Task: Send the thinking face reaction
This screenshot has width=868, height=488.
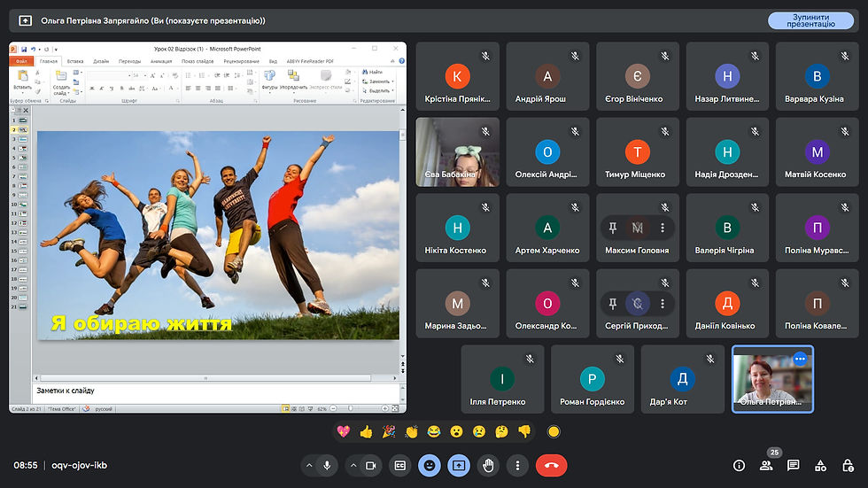Action: coord(502,431)
